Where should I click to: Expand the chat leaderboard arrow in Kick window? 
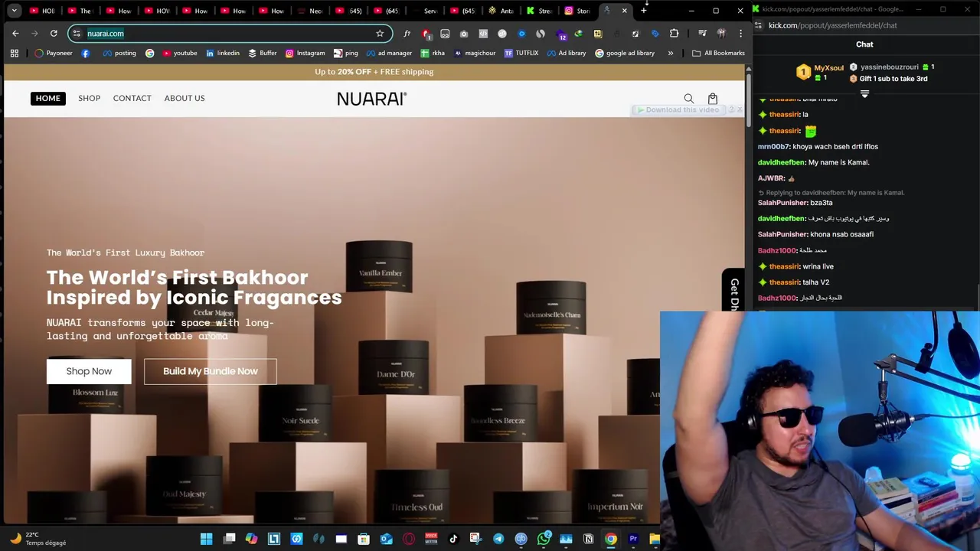pyautogui.click(x=864, y=94)
